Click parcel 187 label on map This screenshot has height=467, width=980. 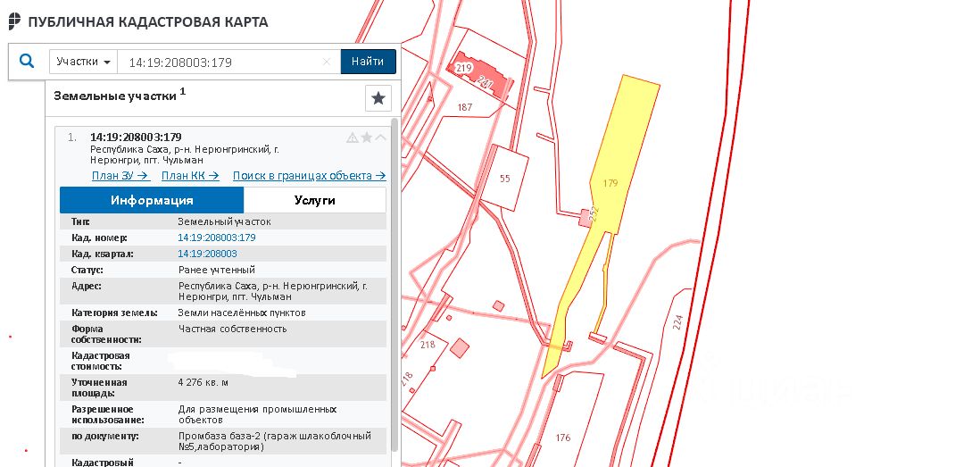464,107
